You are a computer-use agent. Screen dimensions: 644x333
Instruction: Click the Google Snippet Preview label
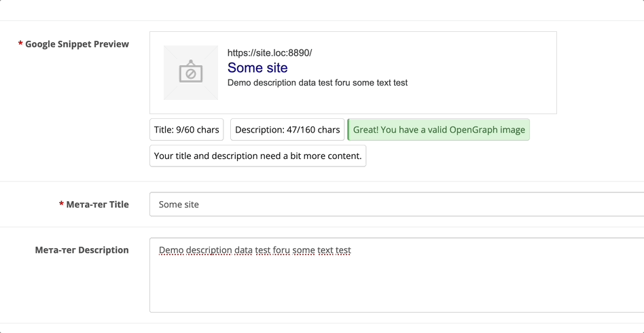click(77, 44)
